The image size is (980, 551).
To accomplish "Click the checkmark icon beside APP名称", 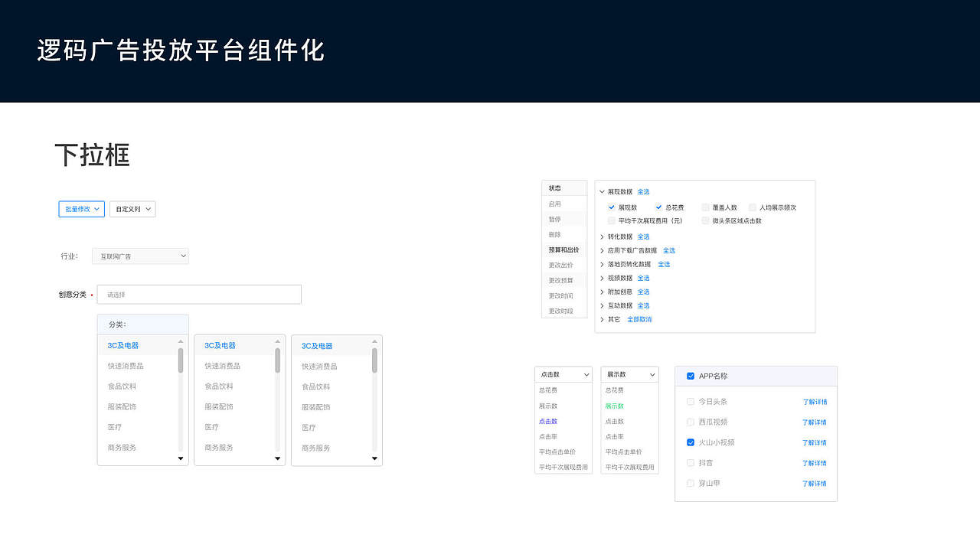I will pyautogui.click(x=691, y=376).
